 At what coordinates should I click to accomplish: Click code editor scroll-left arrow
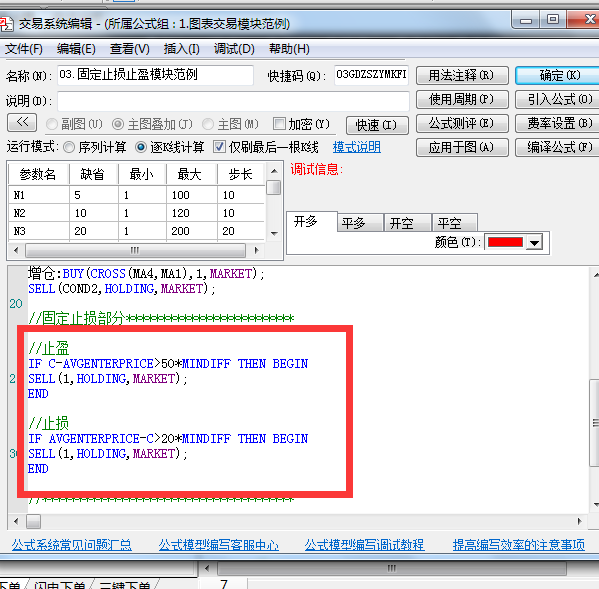(x=16, y=521)
